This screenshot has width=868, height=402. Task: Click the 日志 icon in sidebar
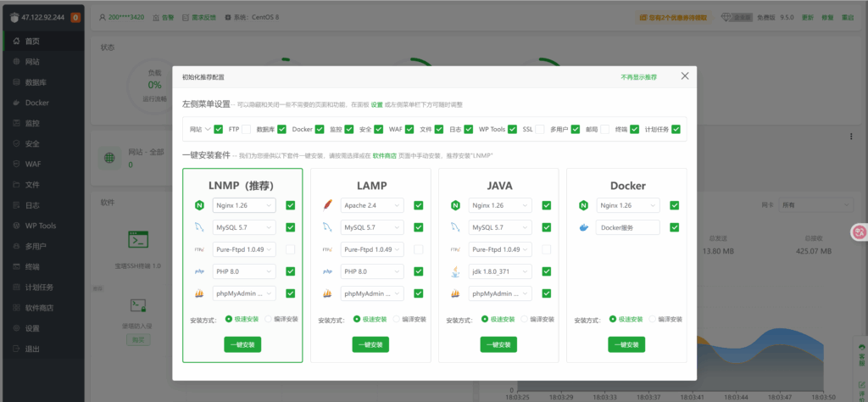[16, 205]
